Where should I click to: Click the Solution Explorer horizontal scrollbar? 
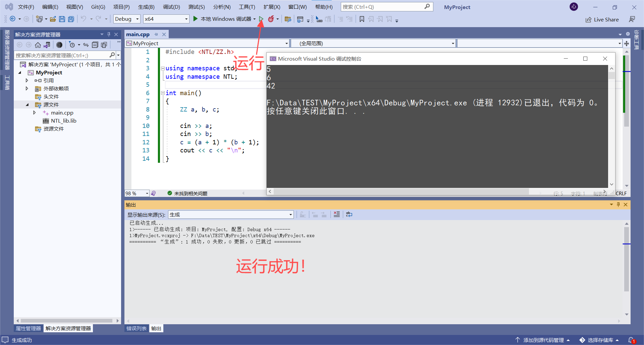[x=67, y=321]
